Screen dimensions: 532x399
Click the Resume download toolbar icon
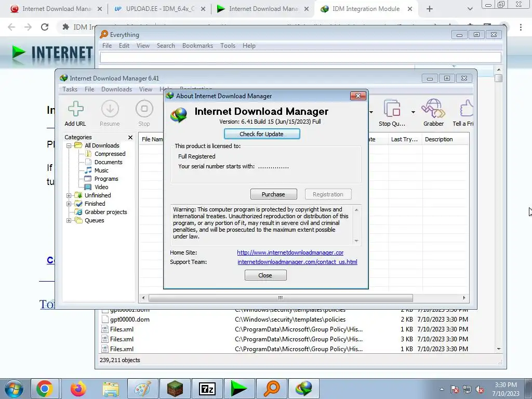click(x=110, y=114)
